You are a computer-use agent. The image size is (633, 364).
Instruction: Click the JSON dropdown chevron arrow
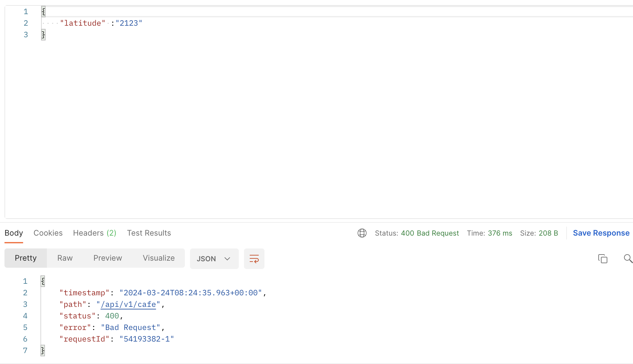[x=227, y=259]
